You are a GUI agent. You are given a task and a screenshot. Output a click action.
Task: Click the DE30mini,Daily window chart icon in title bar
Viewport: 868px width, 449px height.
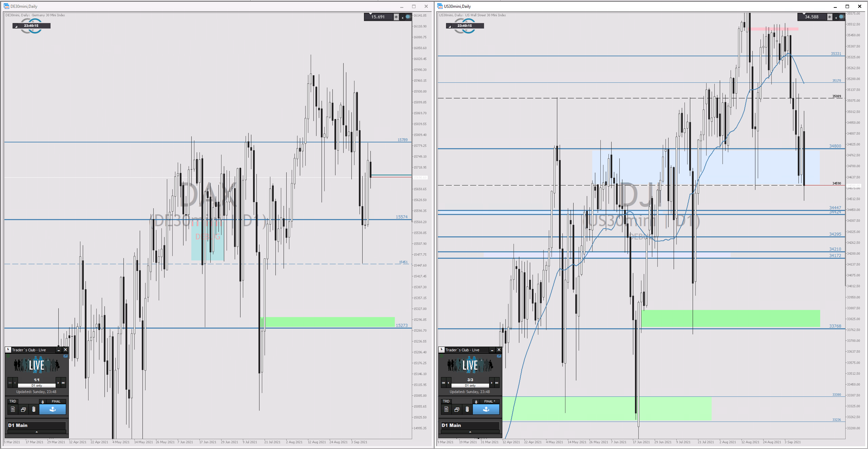pyautogui.click(x=6, y=6)
